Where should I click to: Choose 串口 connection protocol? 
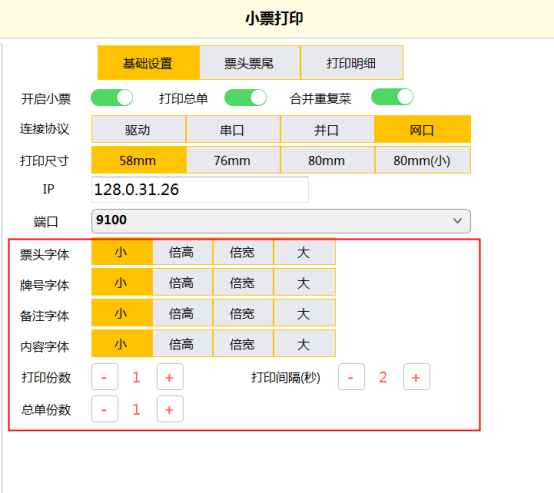233,129
